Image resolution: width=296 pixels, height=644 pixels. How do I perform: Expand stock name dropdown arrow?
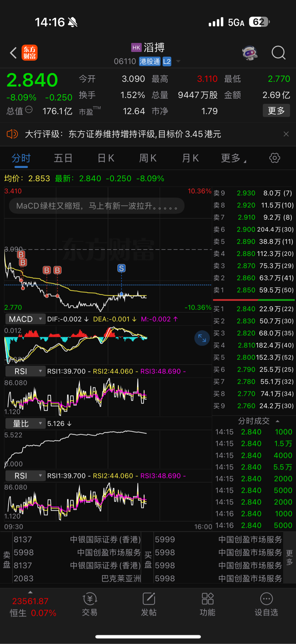(x=178, y=61)
